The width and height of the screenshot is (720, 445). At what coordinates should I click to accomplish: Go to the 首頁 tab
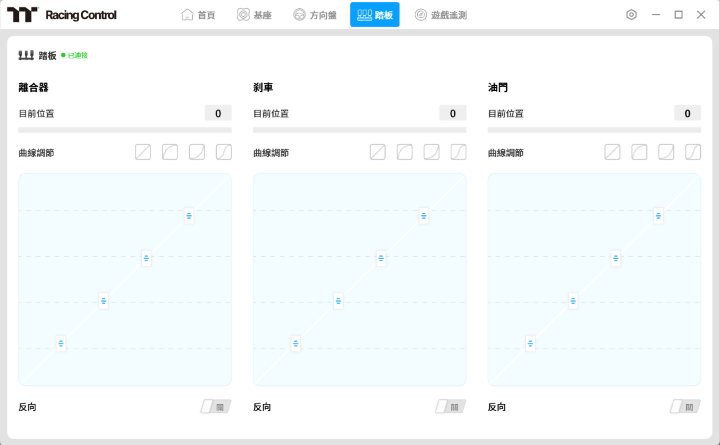pyautogui.click(x=198, y=15)
